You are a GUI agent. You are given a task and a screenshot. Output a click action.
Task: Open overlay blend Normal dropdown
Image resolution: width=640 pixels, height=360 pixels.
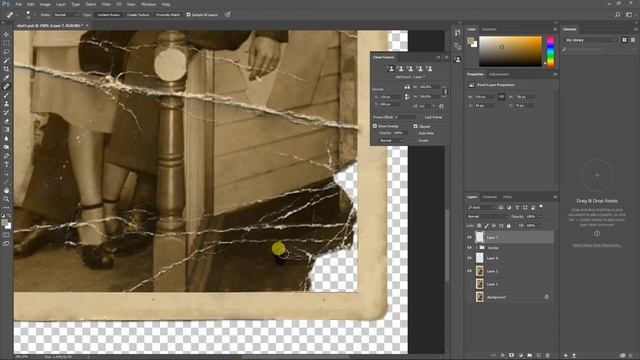click(391, 140)
